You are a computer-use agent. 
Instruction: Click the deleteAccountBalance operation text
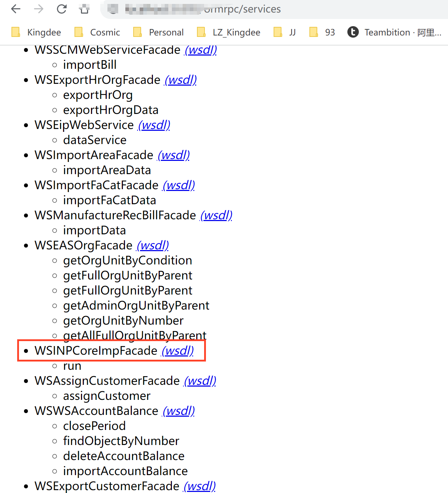pyautogui.click(x=124, y=456)
